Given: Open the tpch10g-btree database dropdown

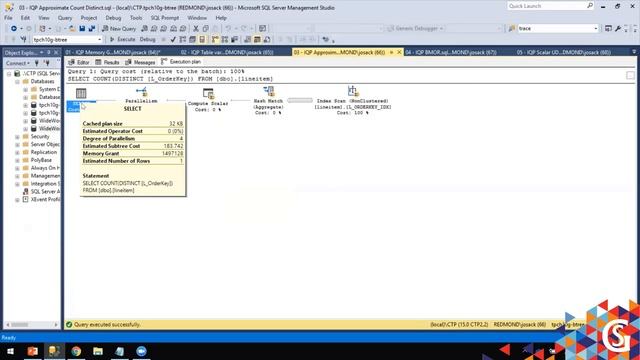Looking at the screenshot, I should [x=99, y=40].
